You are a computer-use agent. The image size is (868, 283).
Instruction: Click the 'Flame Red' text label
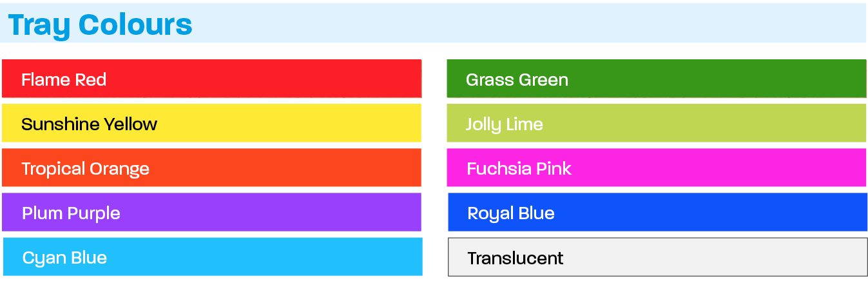click(x=64, y=80)
